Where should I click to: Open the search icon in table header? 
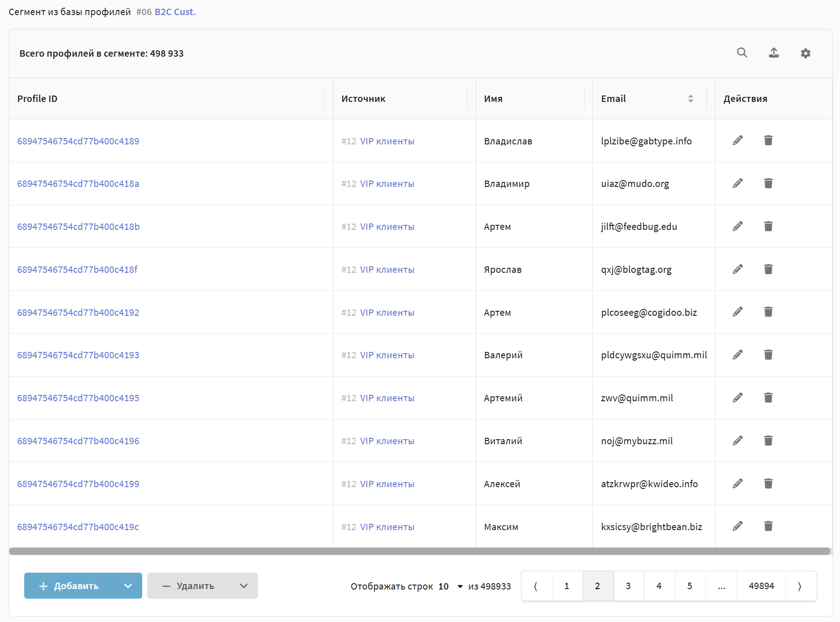pos(742,53)
